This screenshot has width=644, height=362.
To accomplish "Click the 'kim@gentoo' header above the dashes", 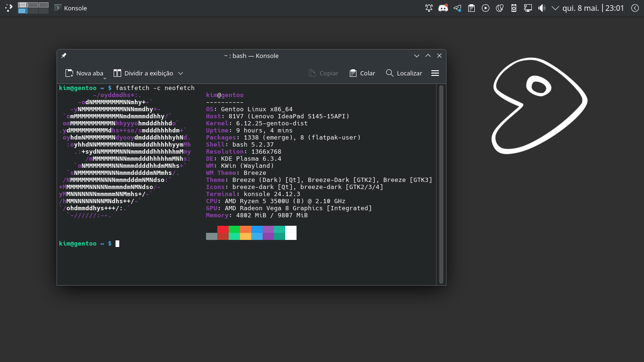I will (x=225, y=95).
